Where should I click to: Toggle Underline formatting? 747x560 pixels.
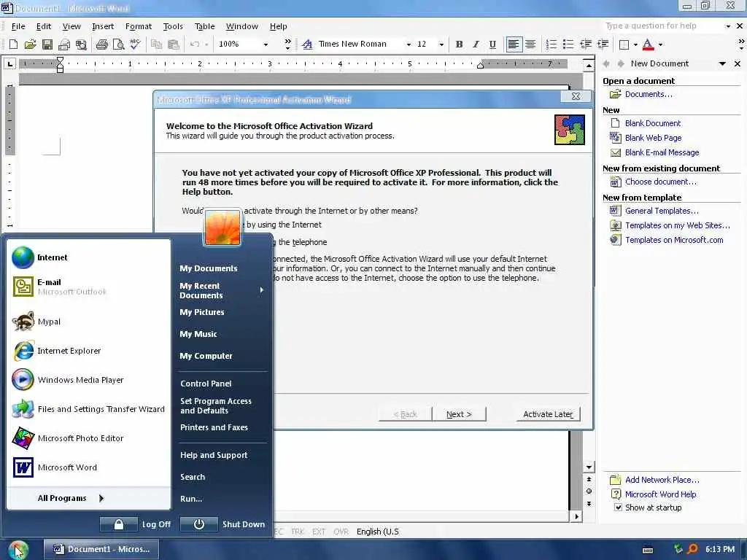[492, 44]
